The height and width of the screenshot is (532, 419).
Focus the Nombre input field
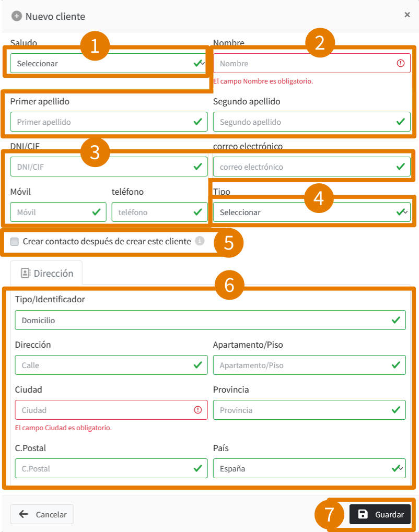pos(312,63)
